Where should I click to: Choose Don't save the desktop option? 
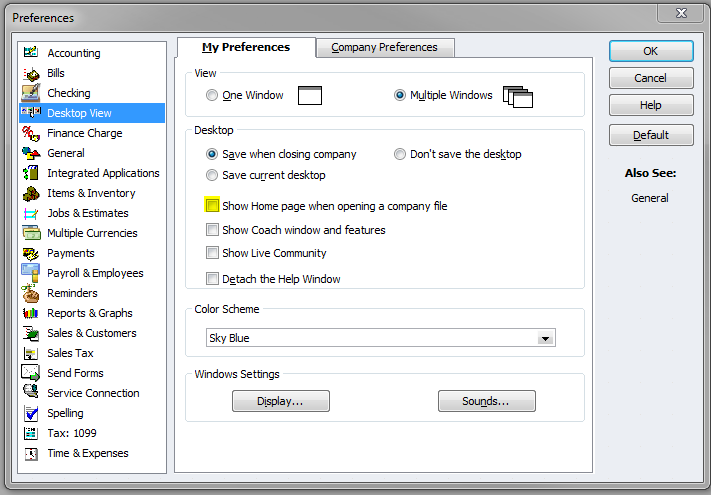coord(399,154)
